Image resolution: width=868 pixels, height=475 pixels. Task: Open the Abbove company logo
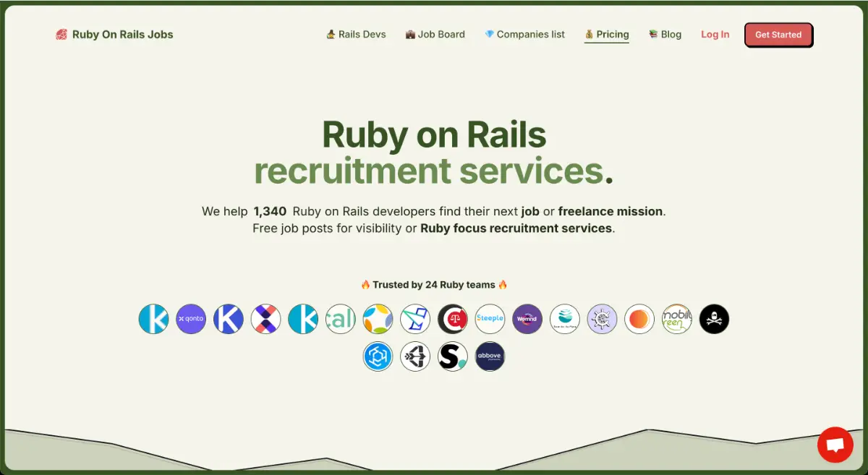tap(490, 356)
